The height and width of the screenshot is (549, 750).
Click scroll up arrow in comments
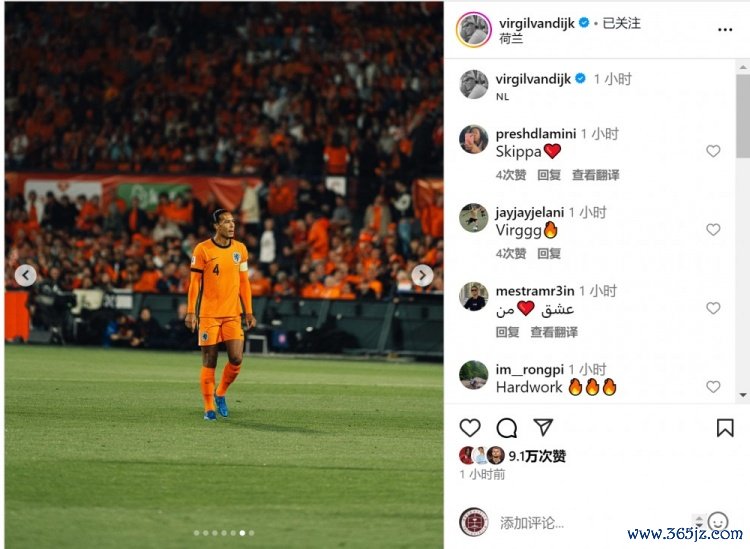coord(743,67)
